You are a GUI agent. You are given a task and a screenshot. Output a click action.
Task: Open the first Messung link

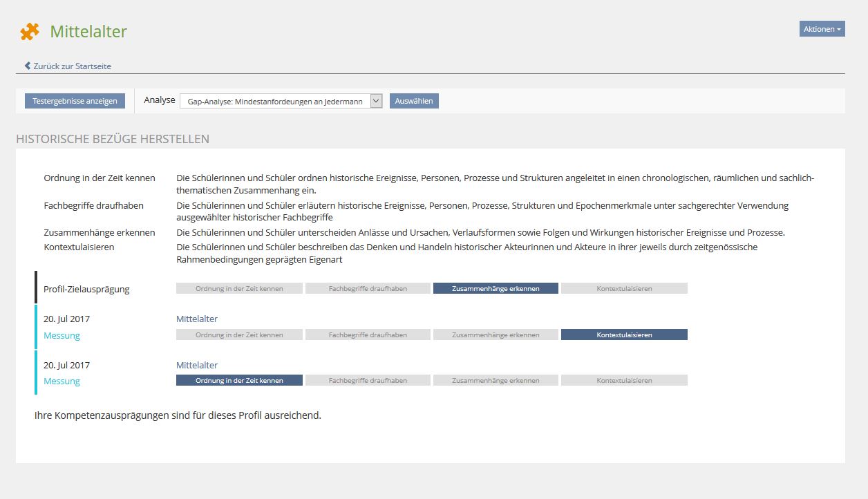tap(62, 336)
